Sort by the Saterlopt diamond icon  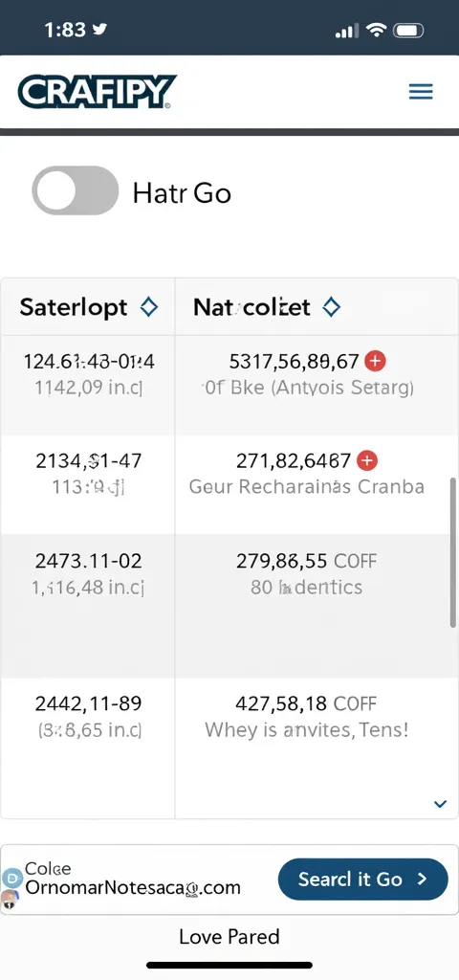148,307
